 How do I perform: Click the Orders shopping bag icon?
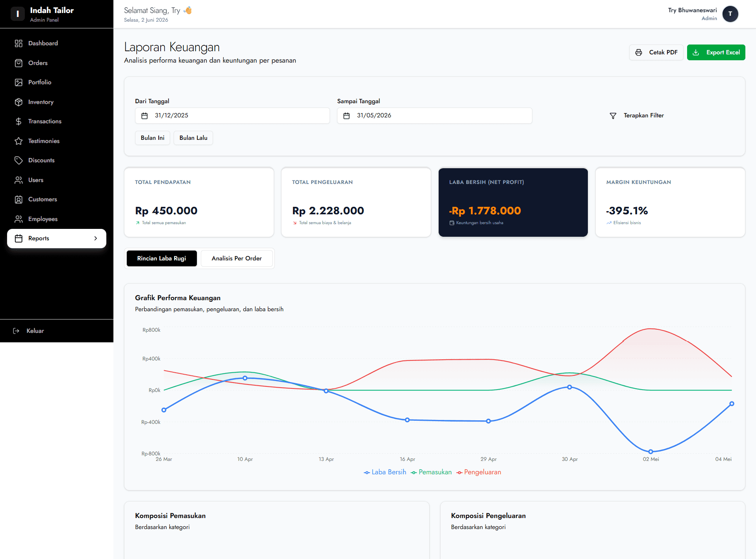tap(19, 63)
